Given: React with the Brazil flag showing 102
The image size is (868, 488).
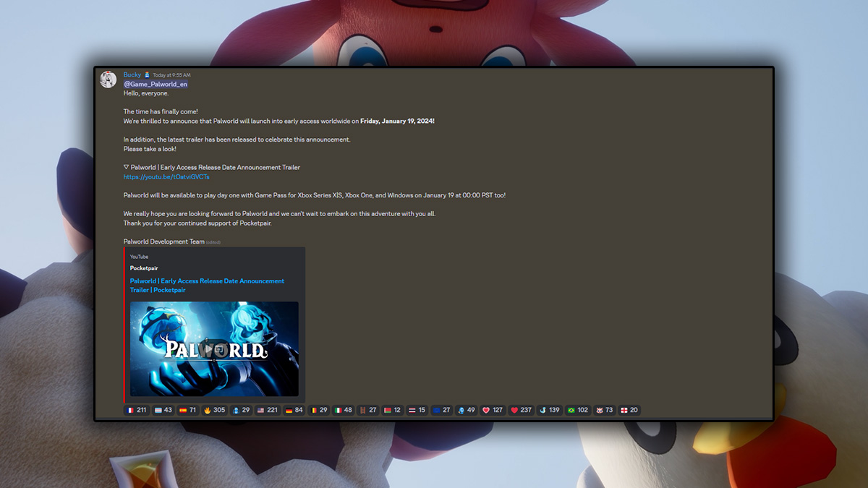Looking at the screenshot, I should [x=577, y=410].
